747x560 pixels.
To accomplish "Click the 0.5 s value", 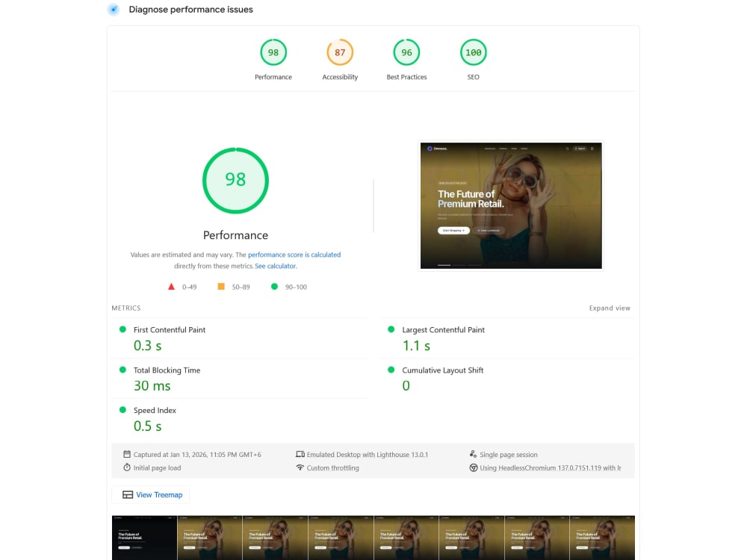I will (x=147, y=426).
